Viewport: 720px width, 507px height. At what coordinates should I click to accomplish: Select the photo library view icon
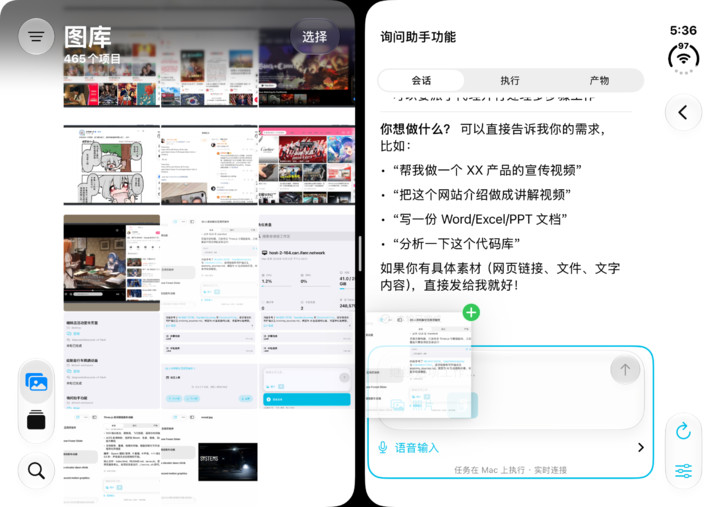(36, 382)
